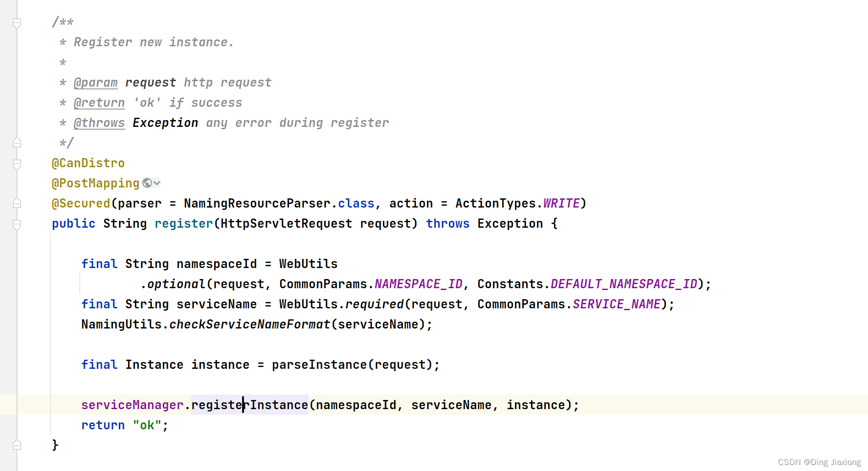Click DEFAULT_NAMESPACE_ID constant
Image resolution: width=868 pixels, height=471 pixels.
click(624, 284)
